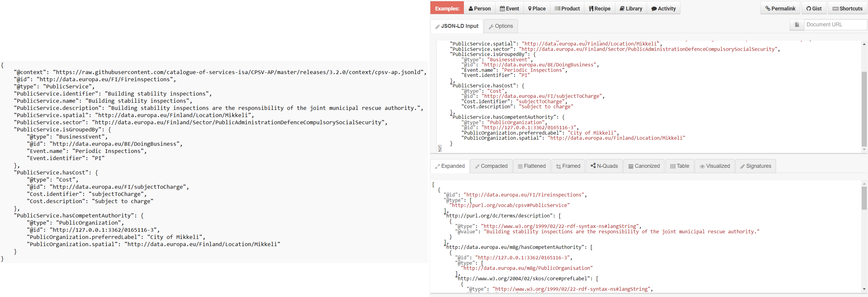
Task: Select the N-Quads output tab
Action: [x=604, y=166]
